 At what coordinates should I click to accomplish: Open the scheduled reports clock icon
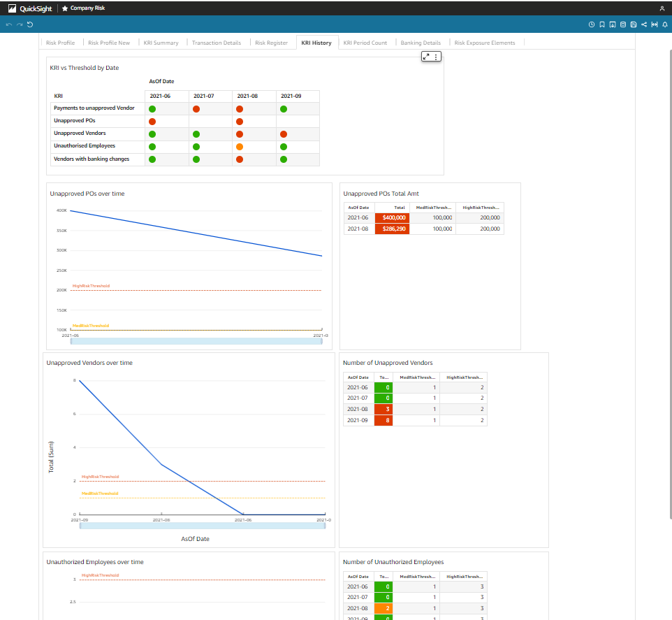(x=592, y=24)
